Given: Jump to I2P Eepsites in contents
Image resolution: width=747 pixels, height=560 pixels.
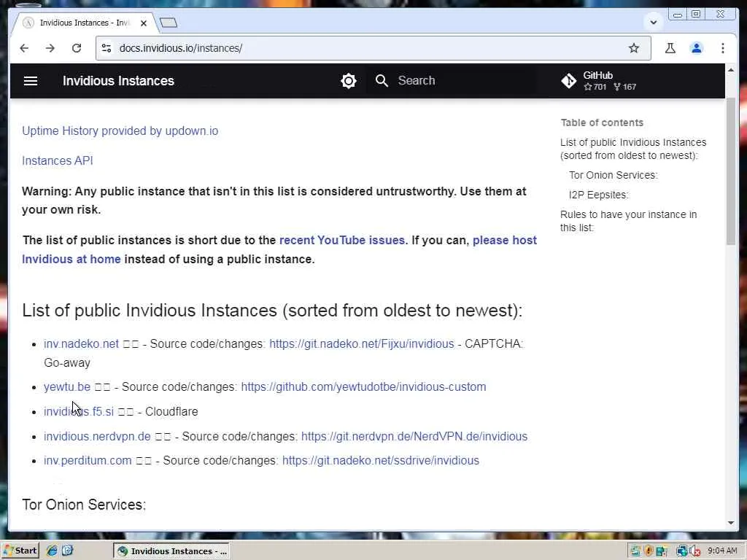Looking at the screenshot, I should point(598,195).
